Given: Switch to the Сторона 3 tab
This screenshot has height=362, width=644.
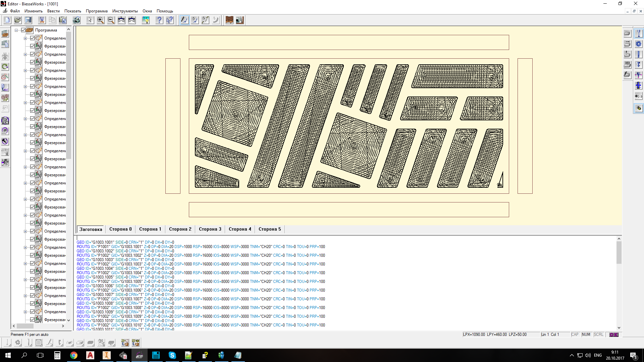Looking at the screenshot, I should point(210,229).
